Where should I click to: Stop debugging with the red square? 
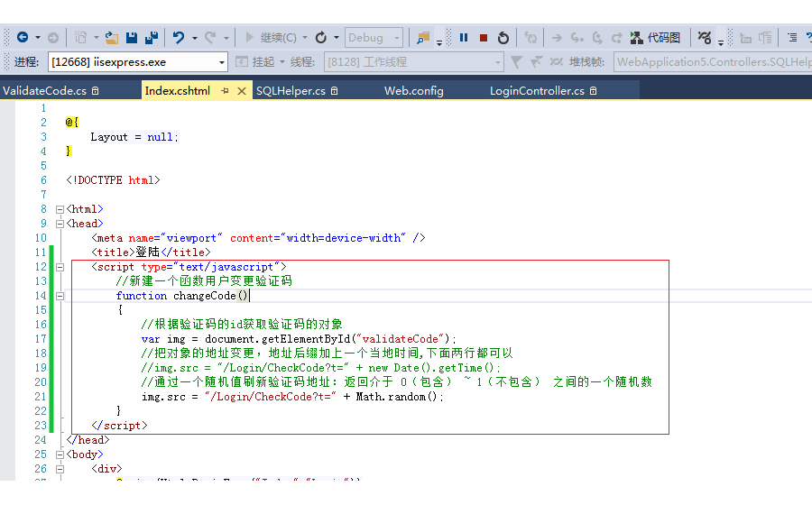pos(484,37)
